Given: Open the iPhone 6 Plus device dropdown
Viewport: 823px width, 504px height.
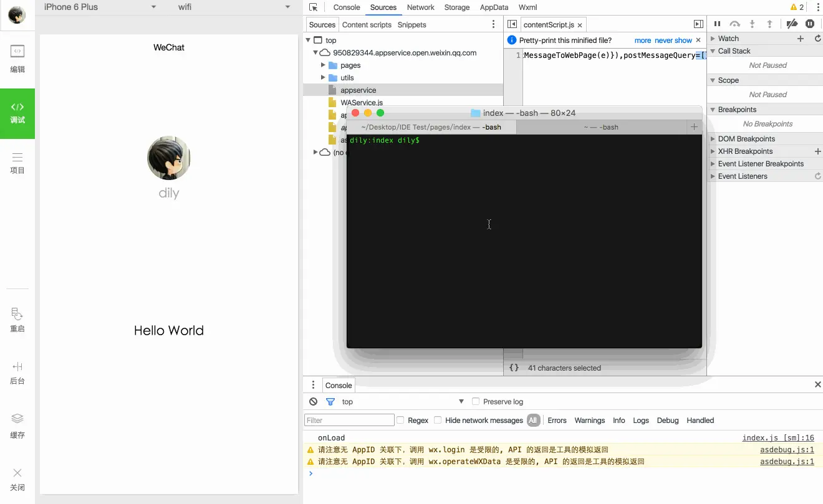Looking at the screenshot, I should click(x=100, y=7).
